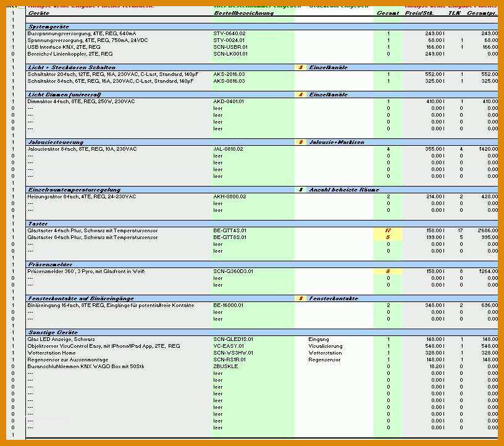Select order code 'ZBUSKLE'
The height and width of the screenshot is (446, 504).
coord(225,366)
